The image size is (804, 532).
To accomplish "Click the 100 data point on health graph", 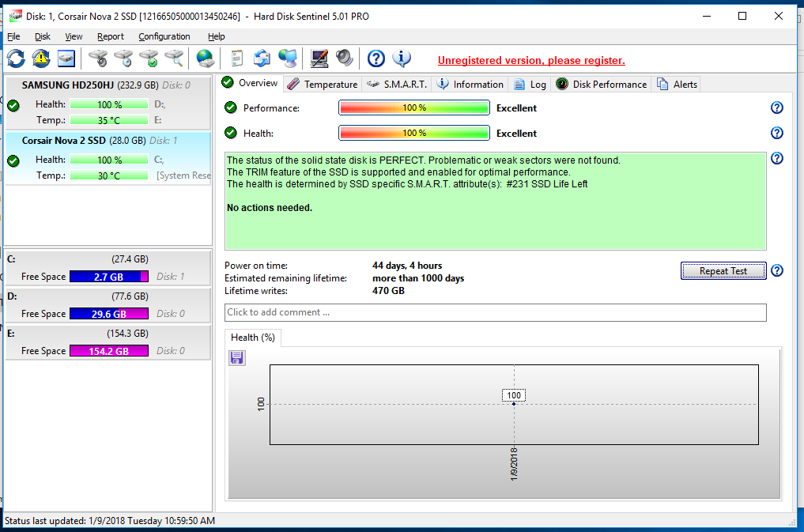I will pyautogui.click(x=514, y=404).
